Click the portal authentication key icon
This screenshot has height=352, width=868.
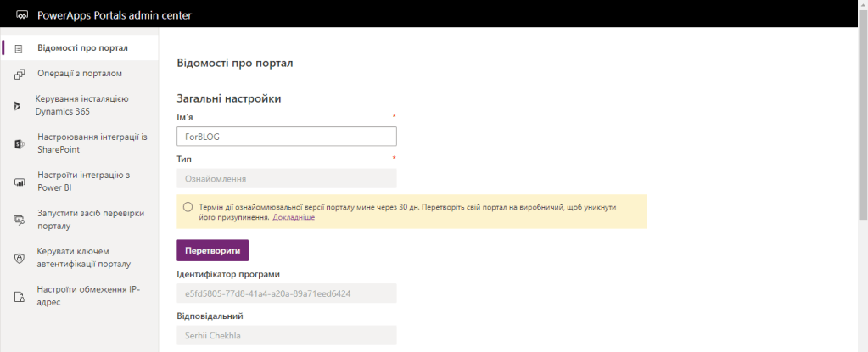click(19, 258)
